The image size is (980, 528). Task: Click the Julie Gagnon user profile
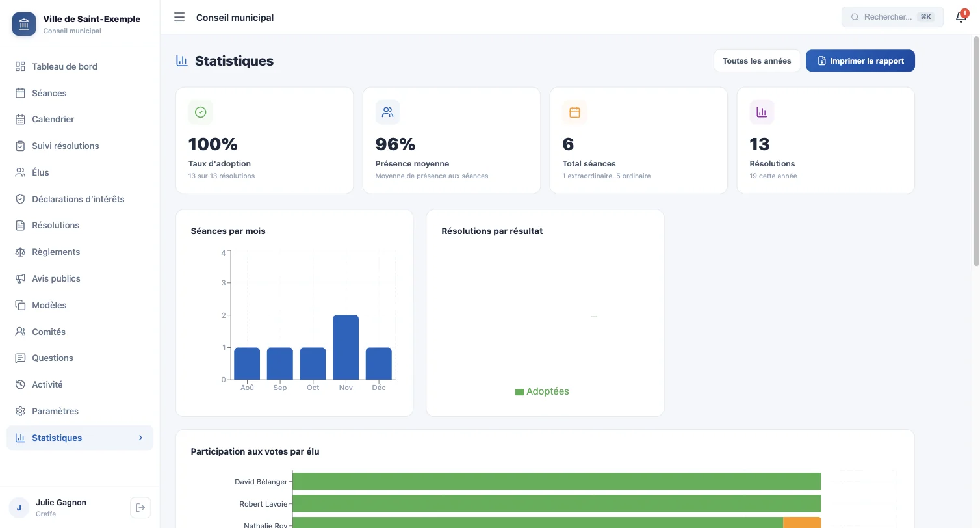[62, 508]
